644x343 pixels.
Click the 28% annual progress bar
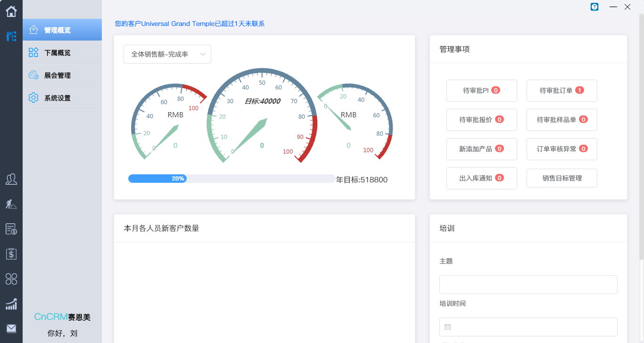point(231,179)
